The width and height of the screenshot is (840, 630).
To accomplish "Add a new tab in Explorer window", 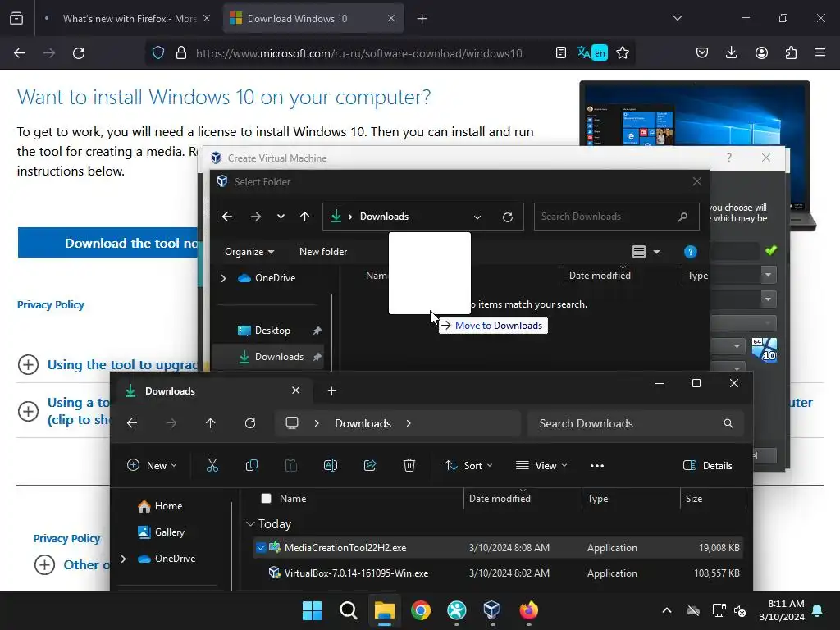I will coord(332,391).
